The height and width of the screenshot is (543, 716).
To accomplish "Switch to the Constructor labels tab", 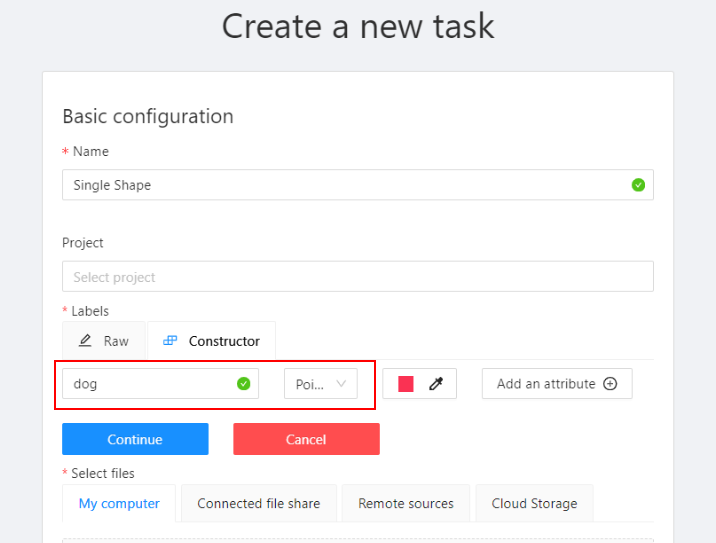I will click(211, 341).
